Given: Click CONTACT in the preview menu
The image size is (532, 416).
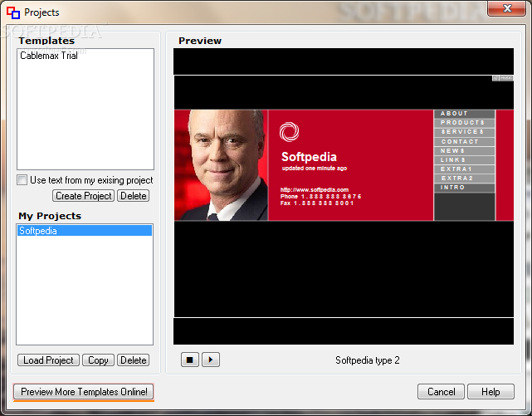Looking at the screenshot, I should (464, 141).
